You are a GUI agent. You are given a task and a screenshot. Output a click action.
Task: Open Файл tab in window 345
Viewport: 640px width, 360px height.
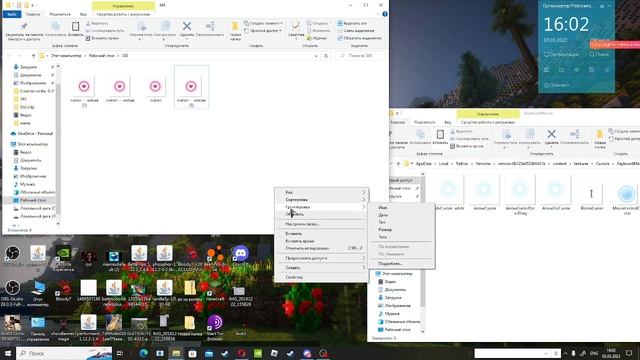click(12, 14)
